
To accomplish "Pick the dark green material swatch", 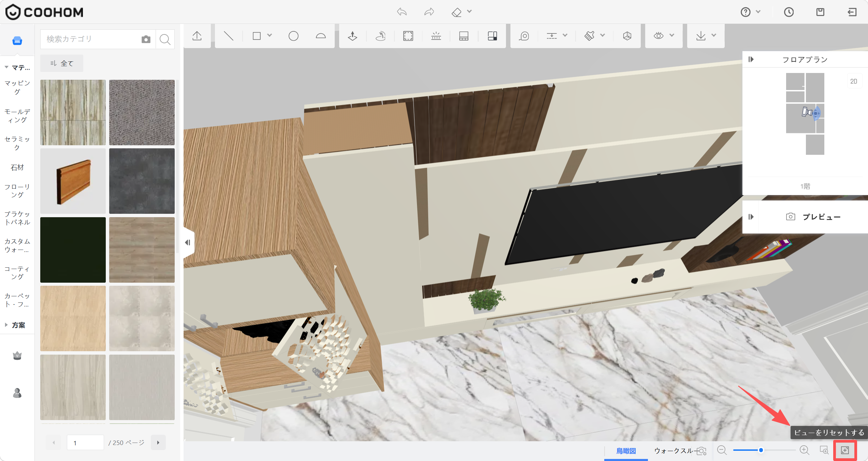I will [x=73, y=250].
